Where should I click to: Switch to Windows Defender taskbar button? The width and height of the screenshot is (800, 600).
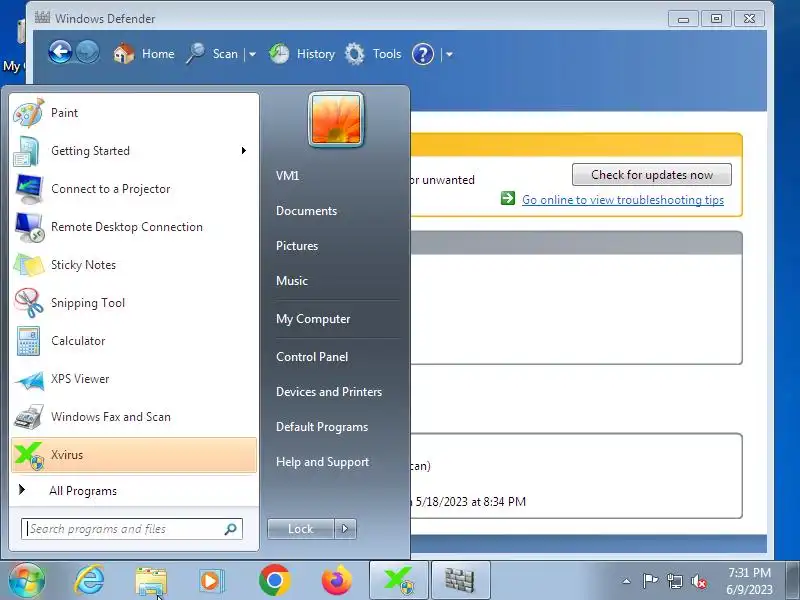click(x=461, y=580)
